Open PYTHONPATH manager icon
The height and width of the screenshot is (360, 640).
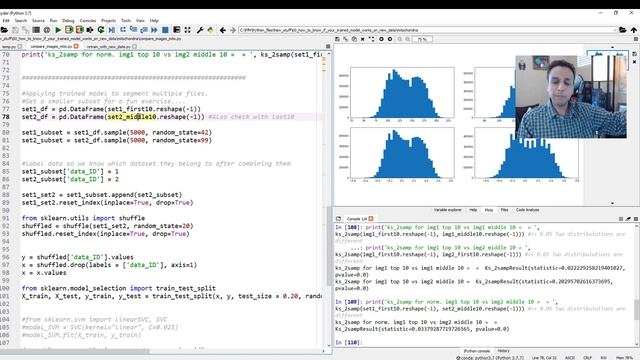211,30
